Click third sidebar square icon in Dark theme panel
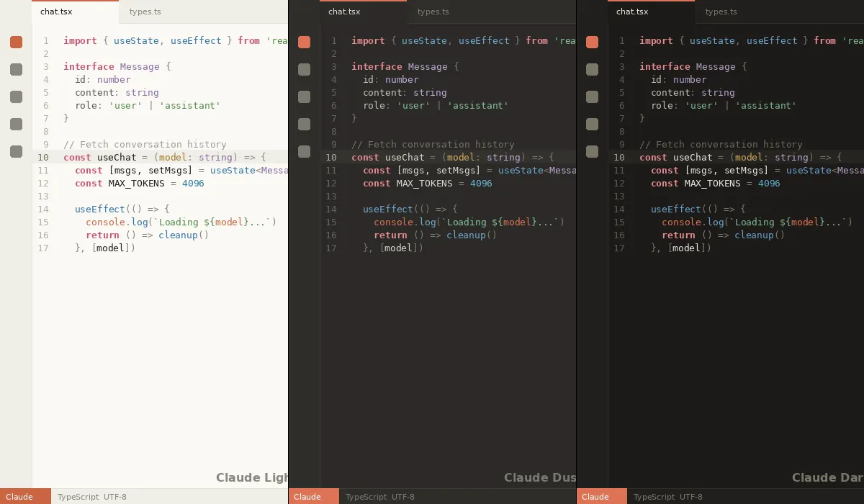 click(x=592, y=97)
